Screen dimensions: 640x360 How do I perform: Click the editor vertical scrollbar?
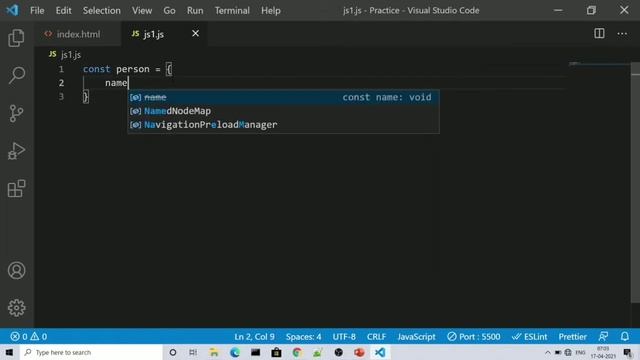click(635, 183)
